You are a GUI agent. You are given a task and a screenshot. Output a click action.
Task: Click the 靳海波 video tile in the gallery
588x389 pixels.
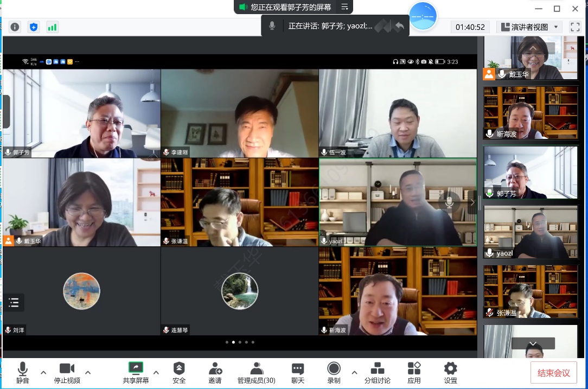tap(398, 291)
